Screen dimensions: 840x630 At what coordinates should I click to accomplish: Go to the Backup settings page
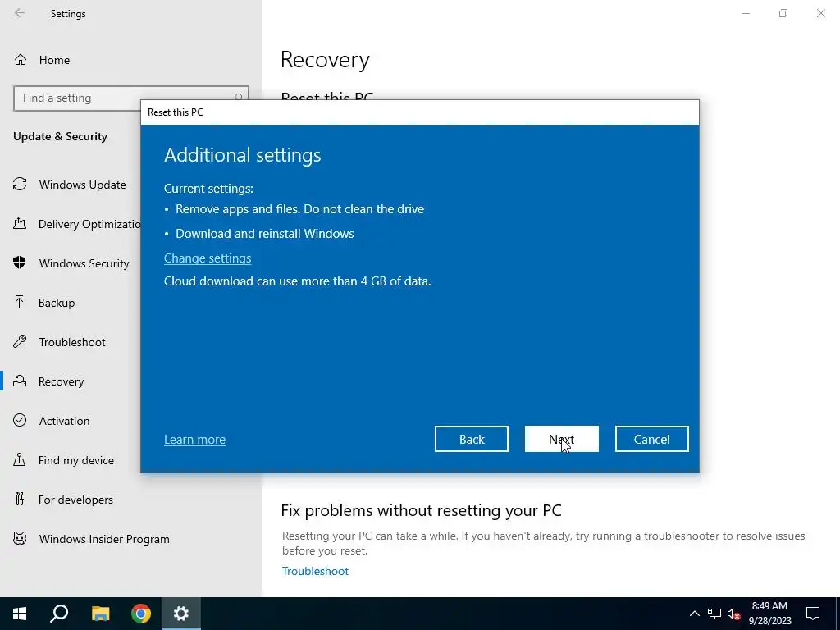coord(57,303)
